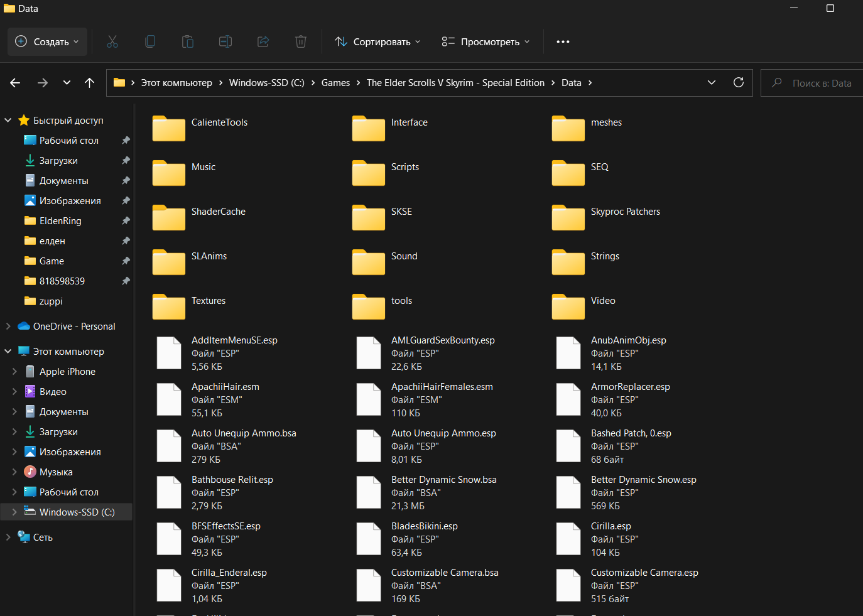
Task: Refresh the current folder view
Action: click(x=739, y=82)
